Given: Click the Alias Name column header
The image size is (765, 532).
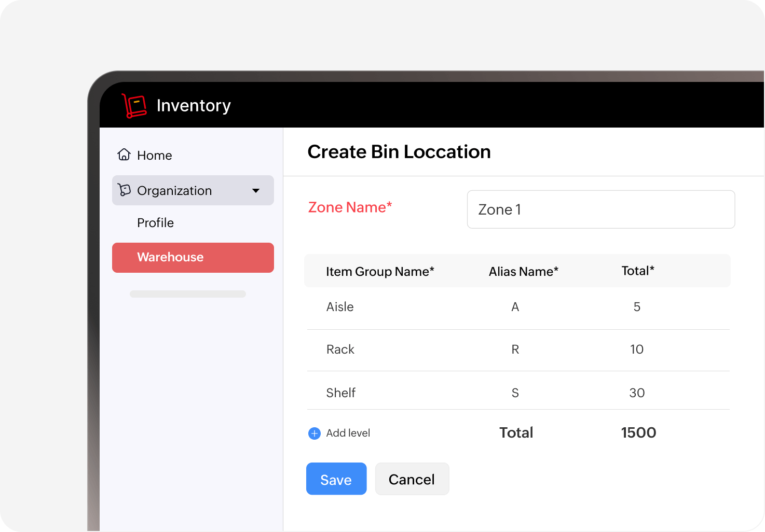Looking at the screenshot, I should click(x=523, y=272).
